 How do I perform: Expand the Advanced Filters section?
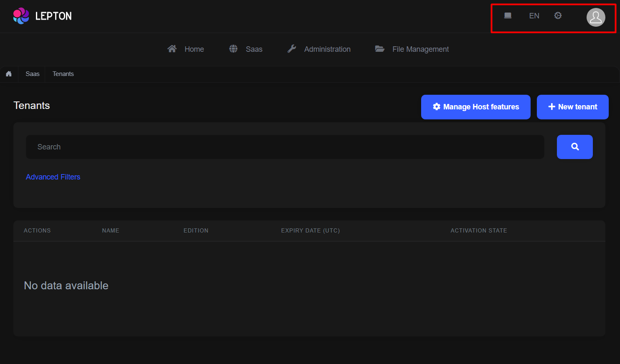point(53,177)
